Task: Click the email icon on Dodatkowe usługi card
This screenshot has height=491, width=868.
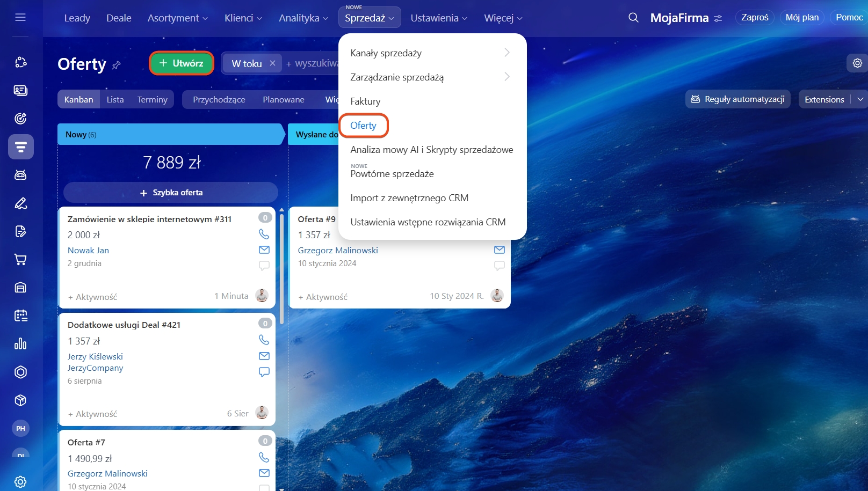Action: [x=264, y=356]
